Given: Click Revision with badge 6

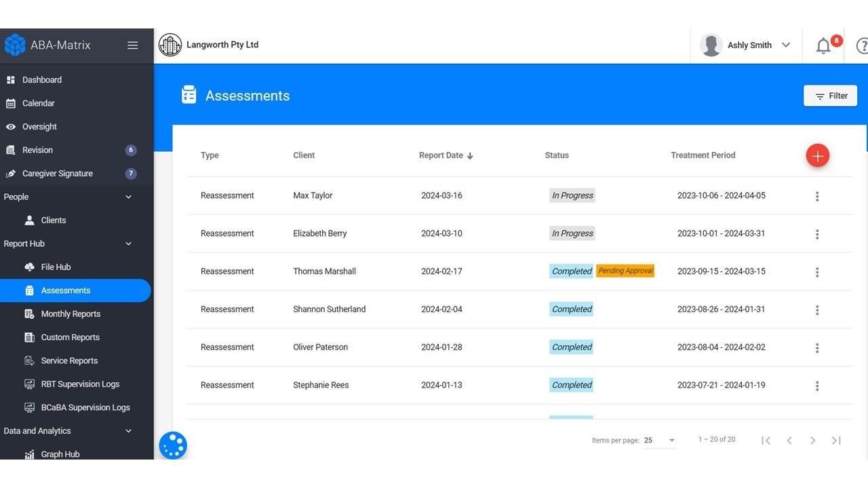Looking at the screenshot, I should (37, 150).
